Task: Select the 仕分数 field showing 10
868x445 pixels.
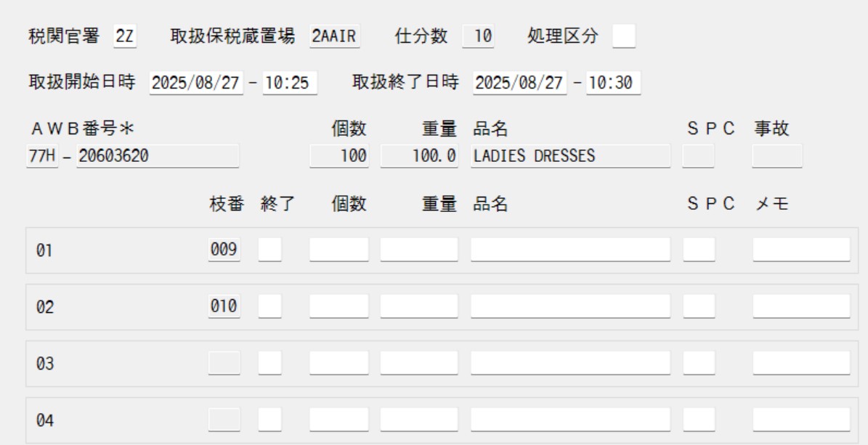Action: pyautogui.click(x=479, y=36)
